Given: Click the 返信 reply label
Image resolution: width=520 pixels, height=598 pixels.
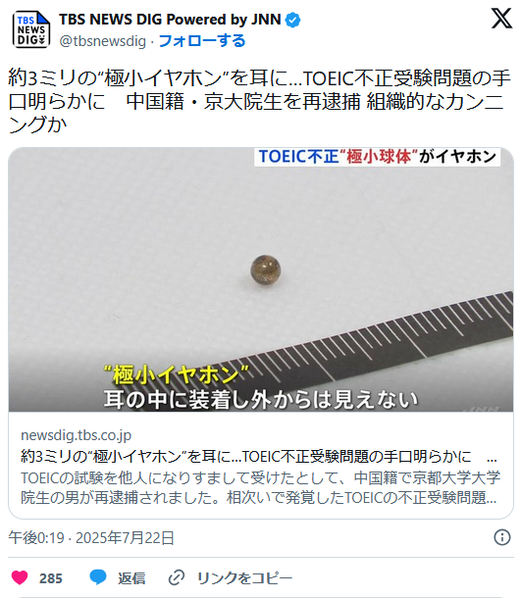Looking at the screenshot, I should point(131,578).
